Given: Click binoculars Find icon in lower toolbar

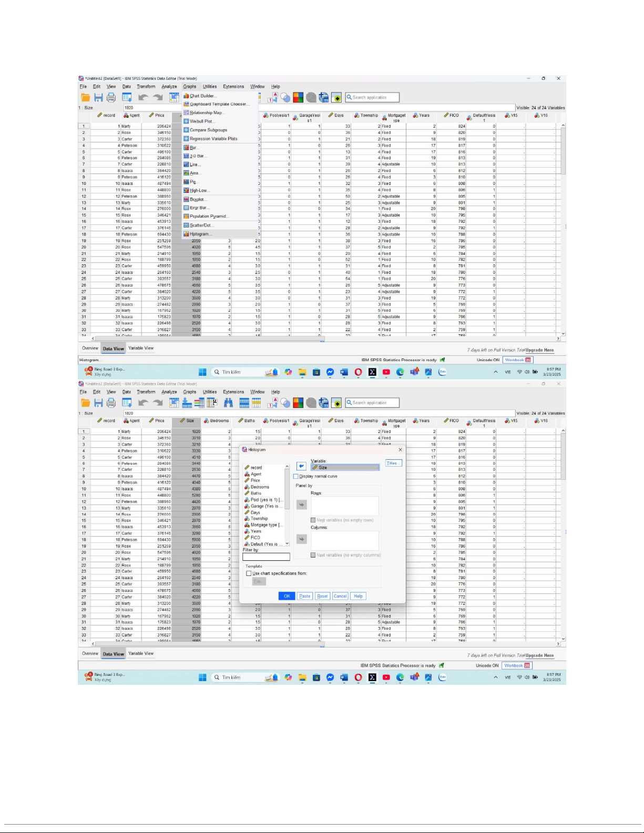Looking at the screenshot, I should [228, 403].
